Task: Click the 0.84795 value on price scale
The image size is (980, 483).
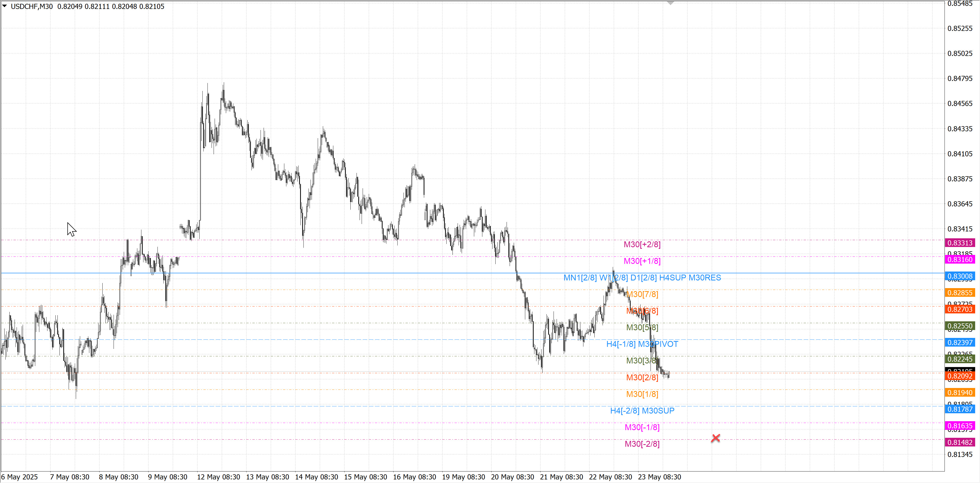Action: click(960, 78)
